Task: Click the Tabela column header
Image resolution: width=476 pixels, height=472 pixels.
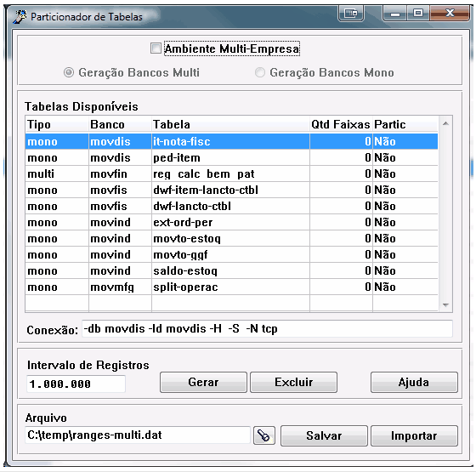Action: click(x=230, y=124)
